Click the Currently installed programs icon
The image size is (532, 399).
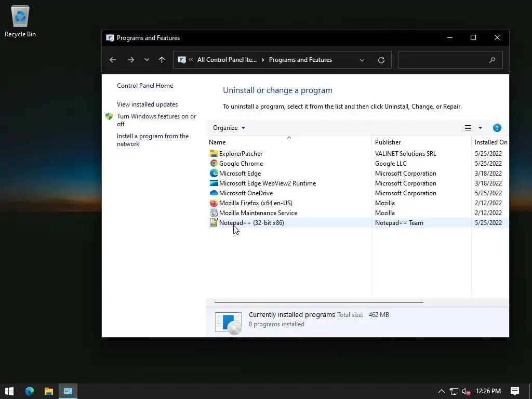click(x=229, y=322)
